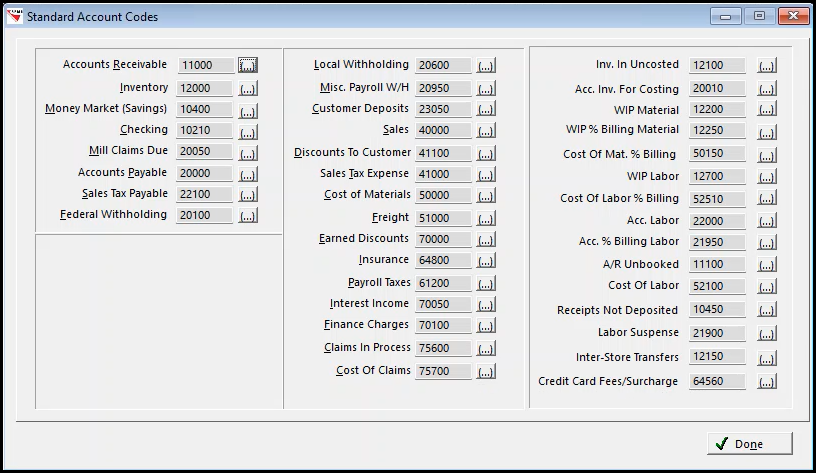Open lookup button for Labor Suspense
The image size is (816, 473).
[767, 334]
